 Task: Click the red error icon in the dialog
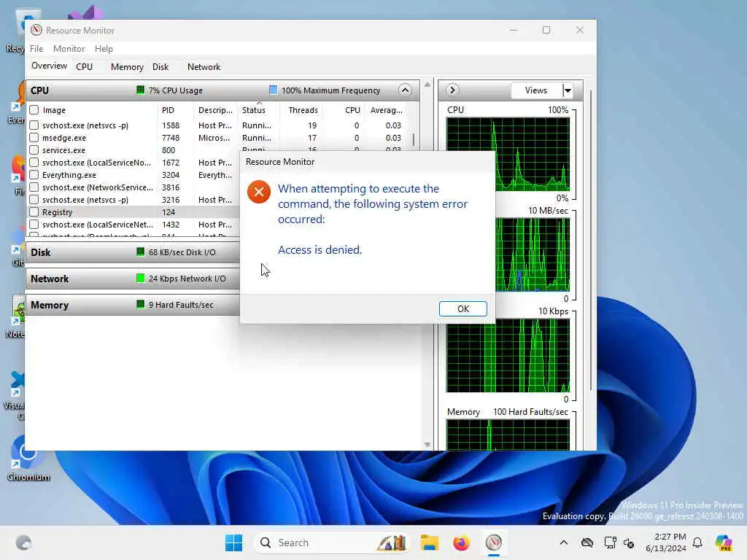coord(259,192)
